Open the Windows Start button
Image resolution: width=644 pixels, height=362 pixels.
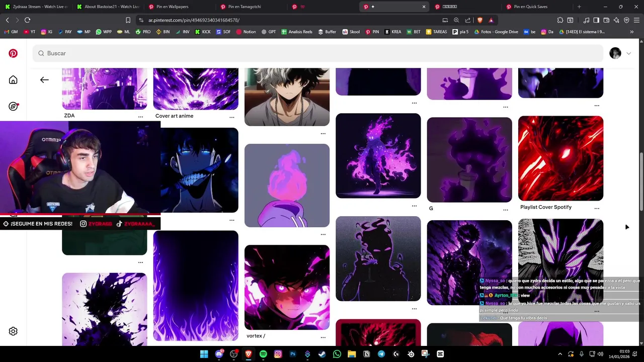204,354
